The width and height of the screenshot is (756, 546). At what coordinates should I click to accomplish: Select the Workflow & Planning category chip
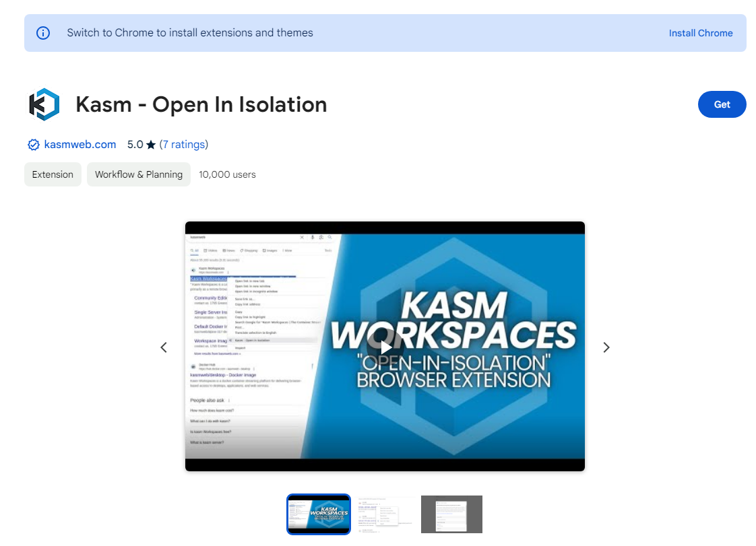tap(139, 174)
